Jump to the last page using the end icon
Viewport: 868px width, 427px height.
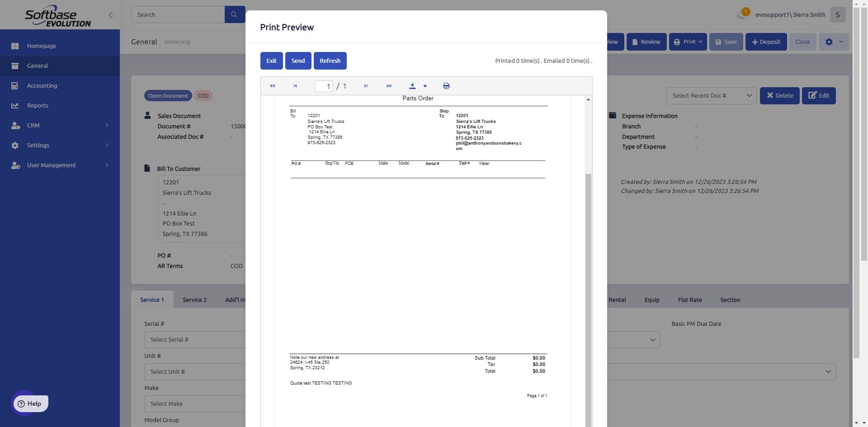(366, 86)
